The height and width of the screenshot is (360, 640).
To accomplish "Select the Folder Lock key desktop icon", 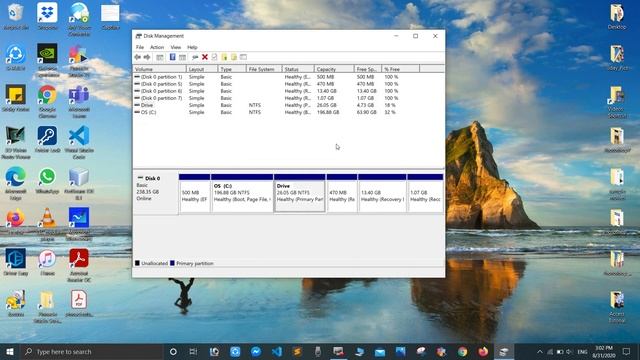I will pyautogui.click(x=47, y=140).
